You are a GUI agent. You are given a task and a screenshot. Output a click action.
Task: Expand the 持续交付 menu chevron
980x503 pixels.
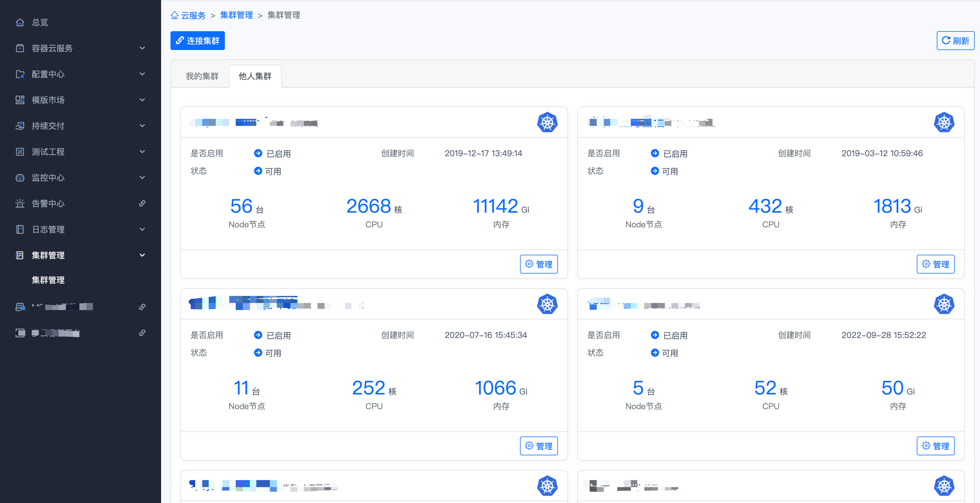142,126
